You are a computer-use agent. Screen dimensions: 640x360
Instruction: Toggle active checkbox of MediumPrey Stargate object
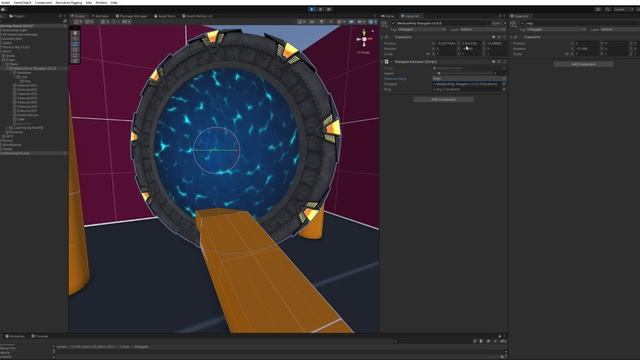[393, 23]
